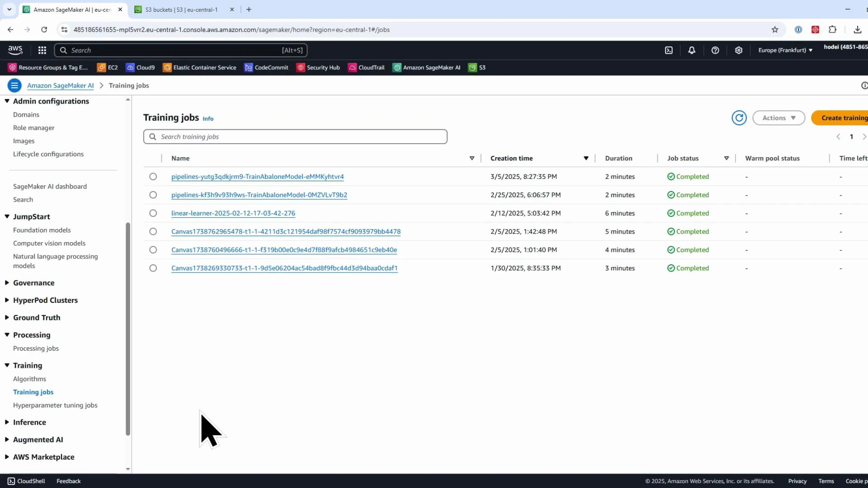The width and height of the screenshot is (868, 488).
Task: Open the AWS services grid menu
Action: click(x=42, y=50)
